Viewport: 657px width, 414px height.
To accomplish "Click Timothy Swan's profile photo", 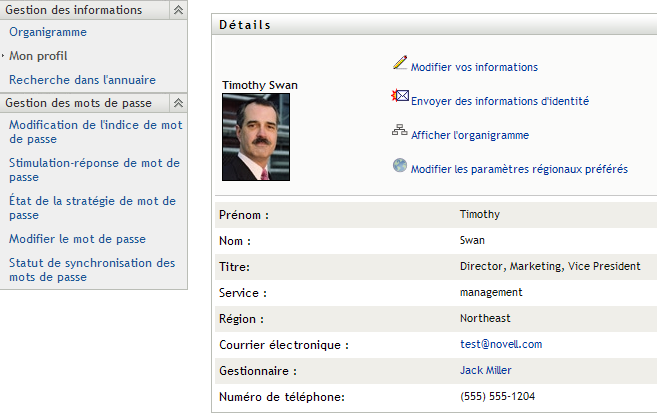I will tap(256, 137).
